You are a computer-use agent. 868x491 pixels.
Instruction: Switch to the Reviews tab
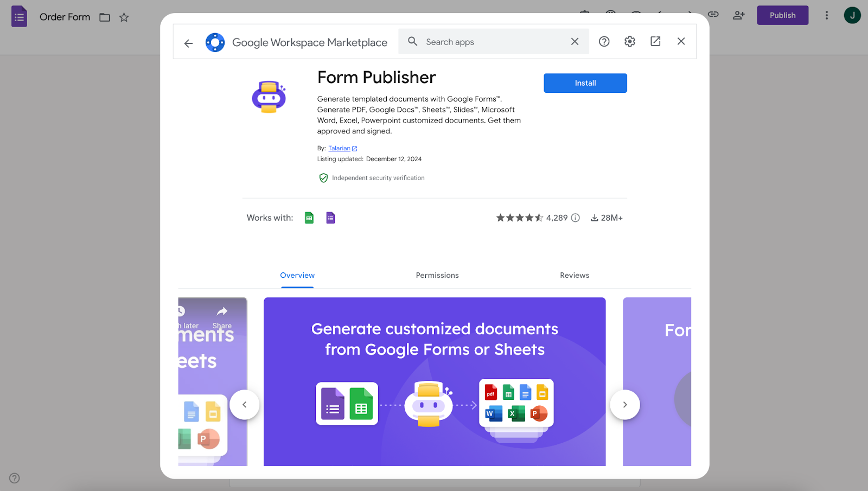[x=575, y=276]
